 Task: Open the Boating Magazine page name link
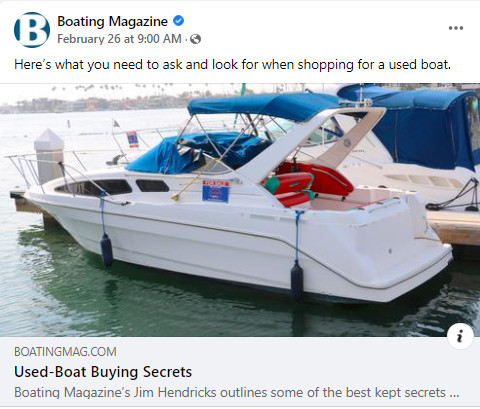coord(112,21)
